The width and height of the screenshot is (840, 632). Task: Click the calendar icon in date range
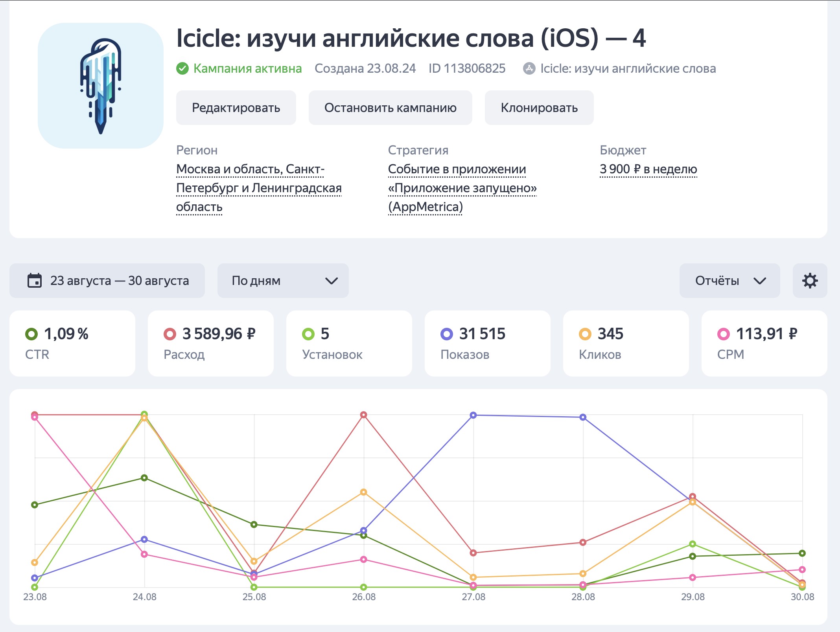tap(35, 281)
